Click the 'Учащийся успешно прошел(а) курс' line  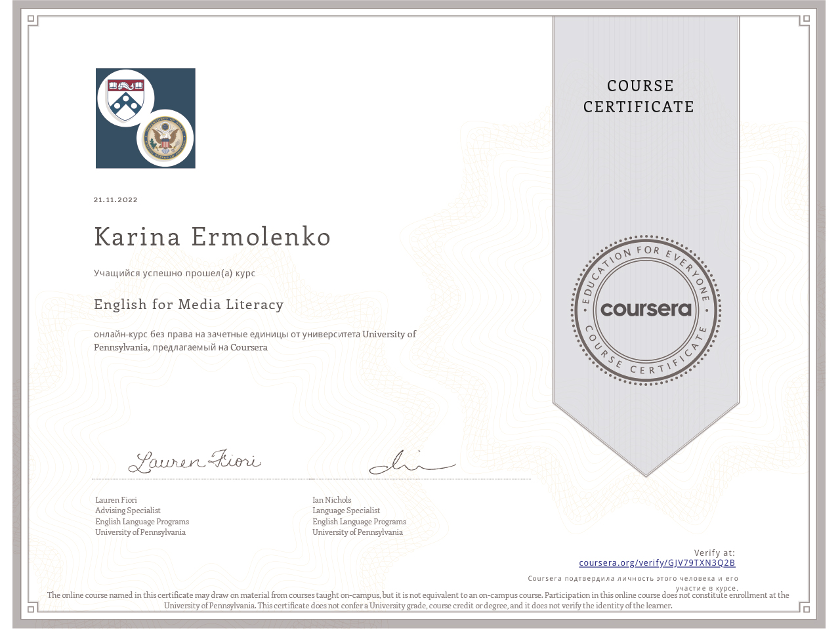tap(175, 273)
